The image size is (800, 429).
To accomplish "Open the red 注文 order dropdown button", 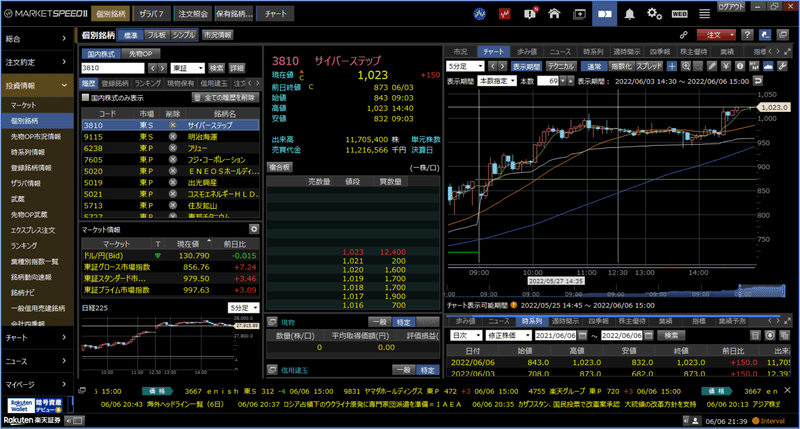I will pos(717,35).
